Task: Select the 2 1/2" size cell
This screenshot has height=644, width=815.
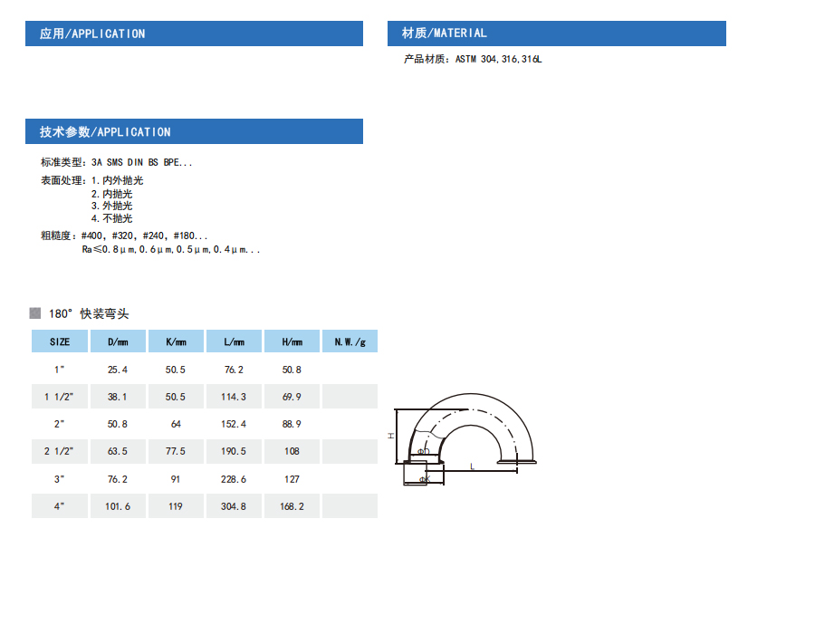Action: [59, 451]
